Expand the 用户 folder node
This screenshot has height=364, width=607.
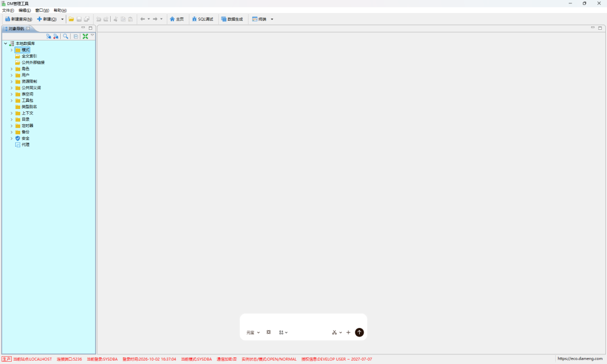(x=12, y=75)
